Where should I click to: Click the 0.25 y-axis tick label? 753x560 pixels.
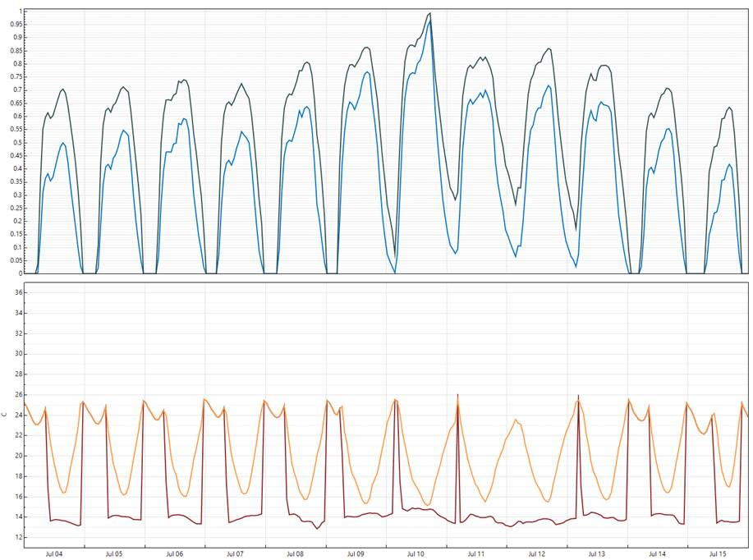coord(16,208)
